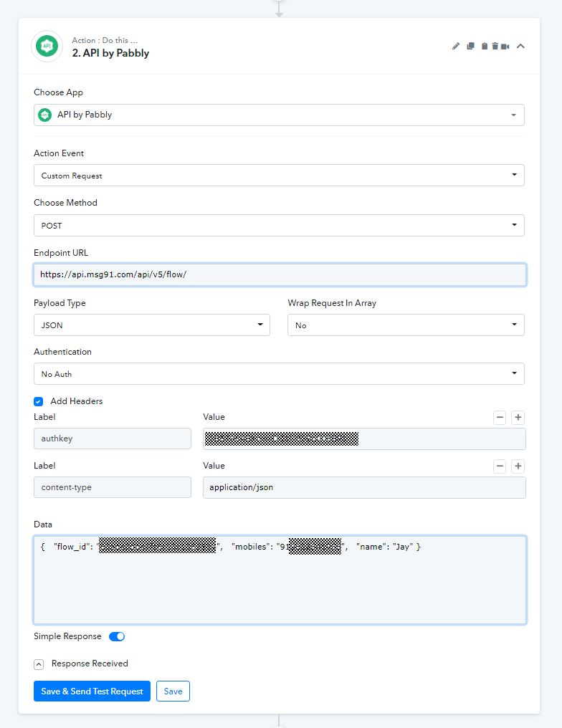Open the Payload Type JSON dropdown
The height and width of the screenshot is (728, 562).
(151, 325)
